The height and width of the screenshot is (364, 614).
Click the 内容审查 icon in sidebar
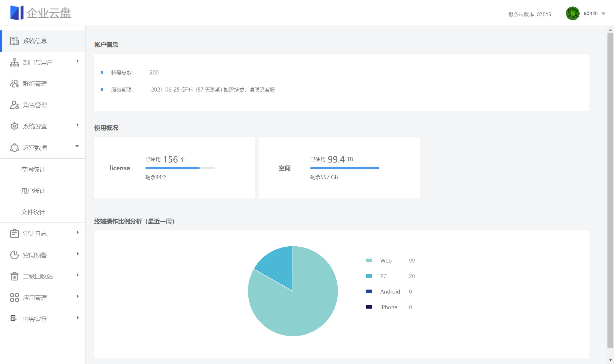pyautogui.click(x=13, y=319)
